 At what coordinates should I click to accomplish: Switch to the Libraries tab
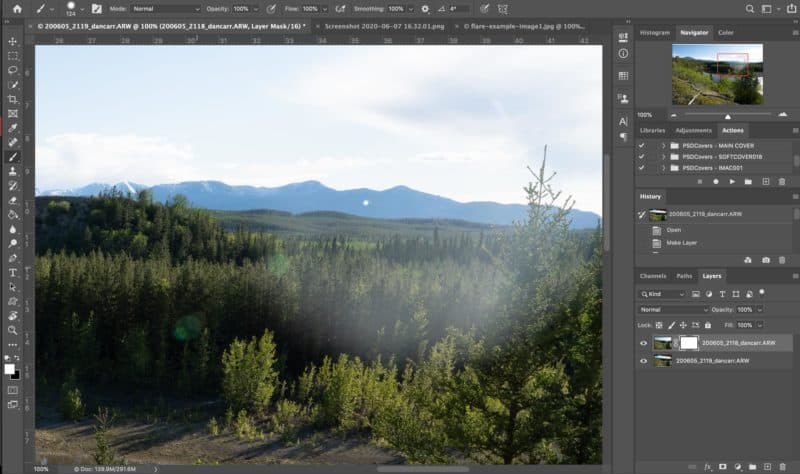(x=653, y=131)
